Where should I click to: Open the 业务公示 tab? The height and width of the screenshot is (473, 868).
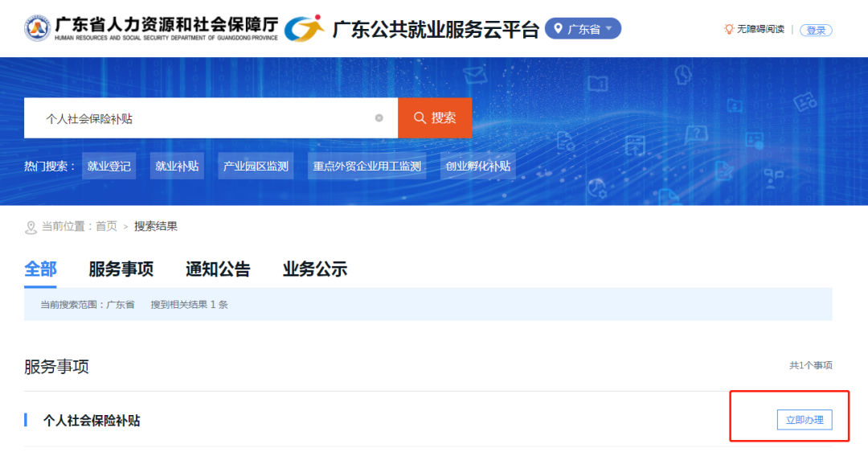point(315,269)
